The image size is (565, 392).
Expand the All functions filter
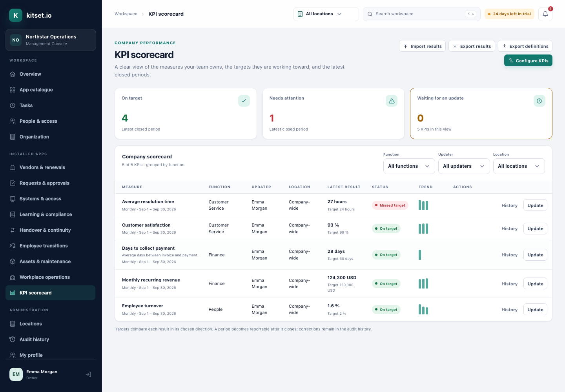(x=409, y=166)
